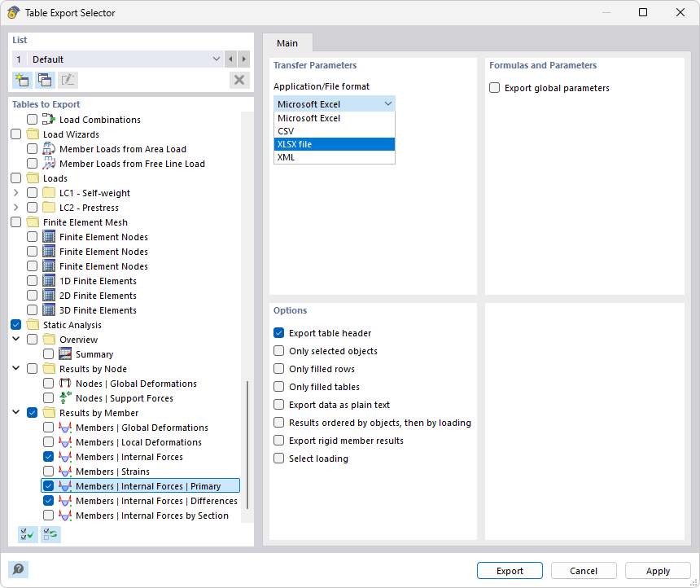Check Export global parameters
Viewport: 700px width, 588px height.
point(495,88)
